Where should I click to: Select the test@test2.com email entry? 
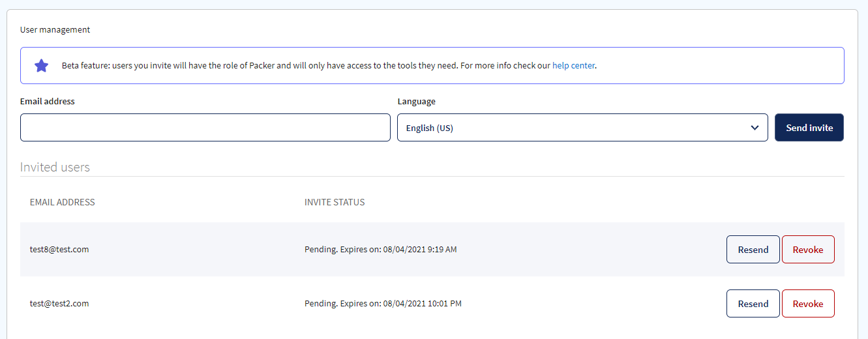pyautogui.click(x=59, y=303)
